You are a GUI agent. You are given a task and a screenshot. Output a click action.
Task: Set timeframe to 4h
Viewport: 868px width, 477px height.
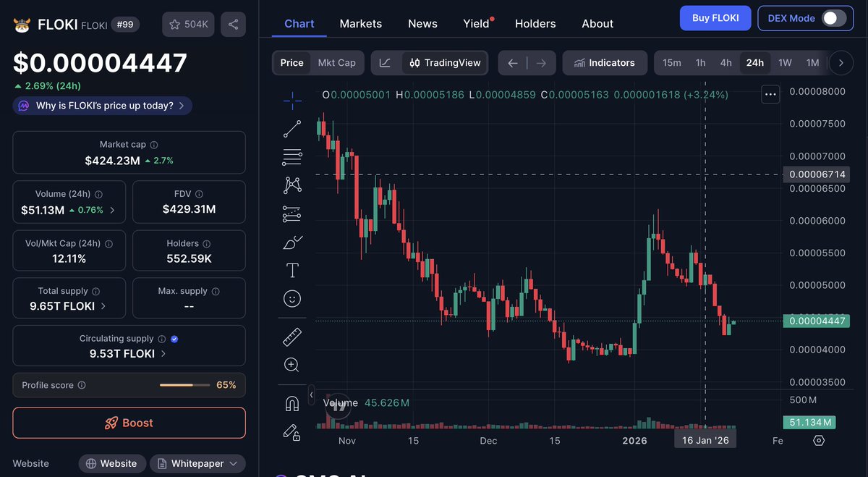point(726,63)
